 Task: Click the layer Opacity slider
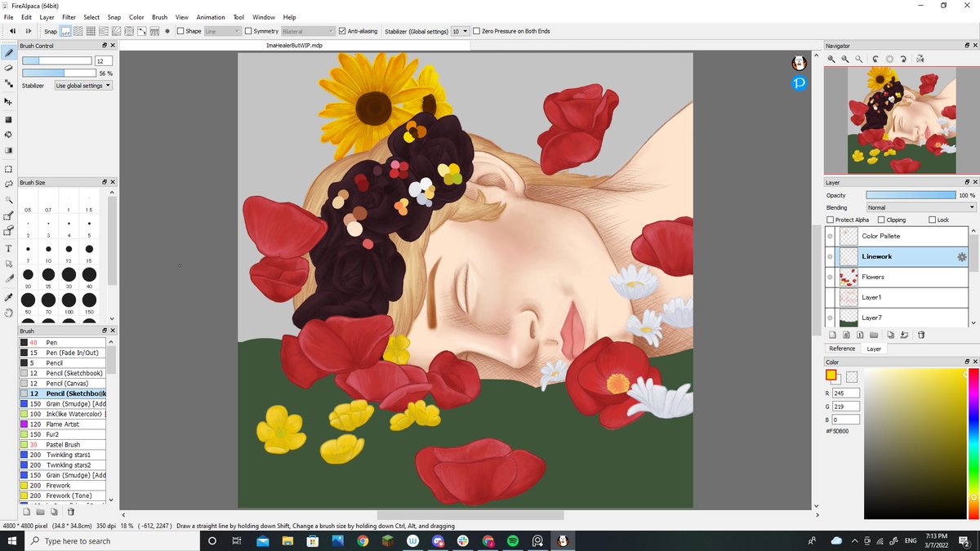pos(911,195)
